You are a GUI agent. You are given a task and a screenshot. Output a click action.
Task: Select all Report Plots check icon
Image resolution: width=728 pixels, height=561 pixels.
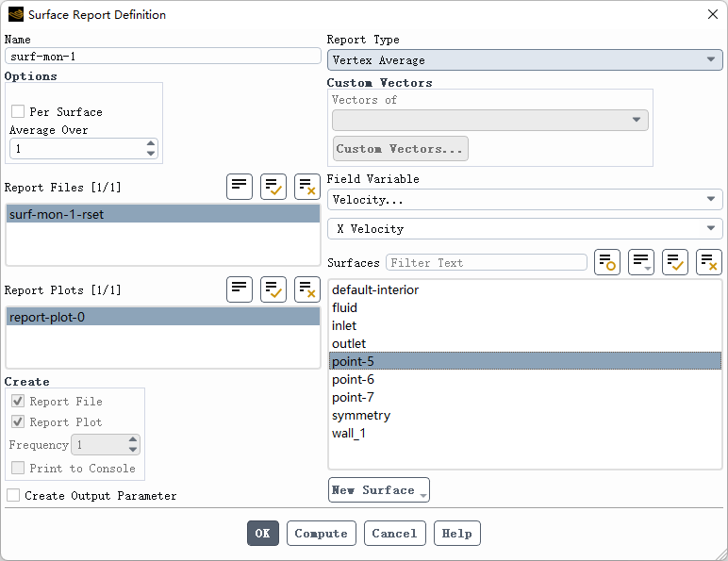pyautogui.click(x=273, y=289)
